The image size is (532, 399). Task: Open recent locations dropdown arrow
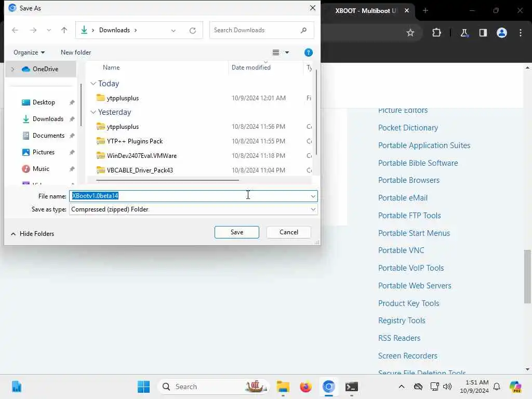49,30
